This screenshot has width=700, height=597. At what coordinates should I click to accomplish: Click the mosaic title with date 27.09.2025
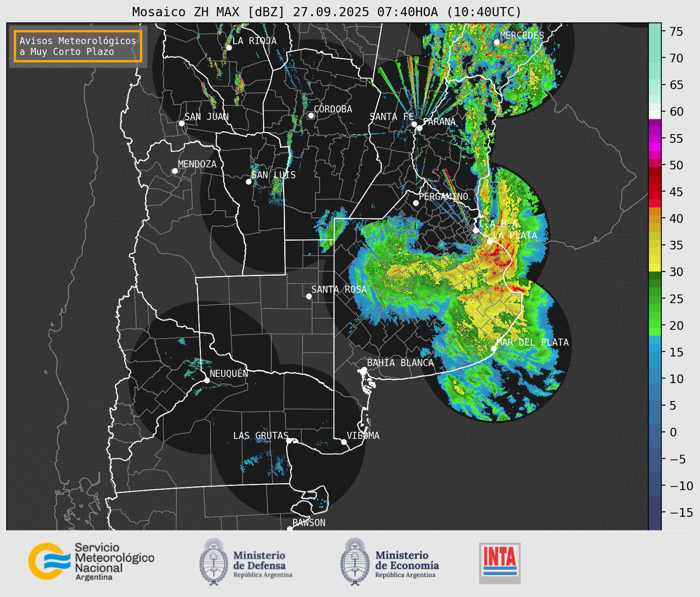point(327,12)
